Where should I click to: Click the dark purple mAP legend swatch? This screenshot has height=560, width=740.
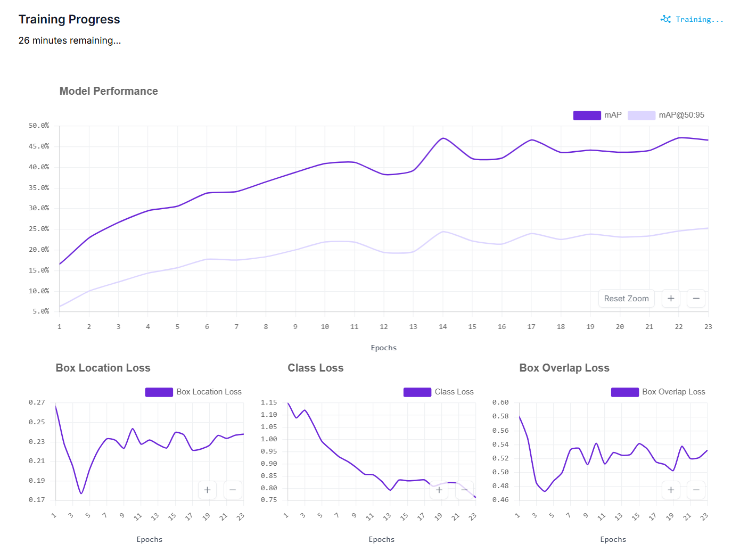tap(587, 116)
